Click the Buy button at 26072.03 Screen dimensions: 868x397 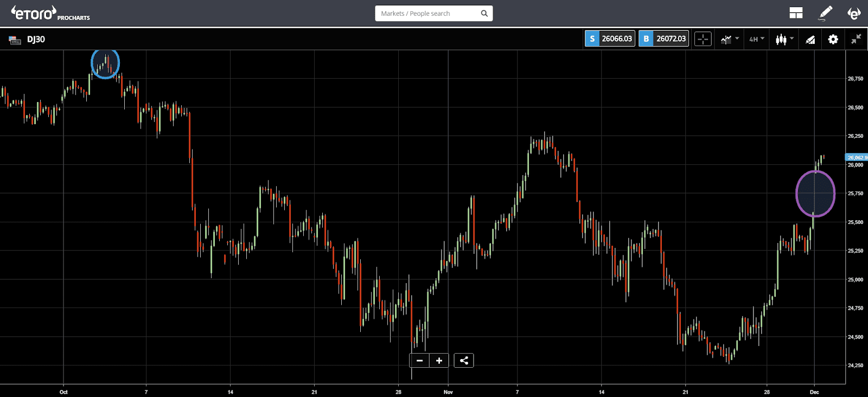[x=663, y=39]
